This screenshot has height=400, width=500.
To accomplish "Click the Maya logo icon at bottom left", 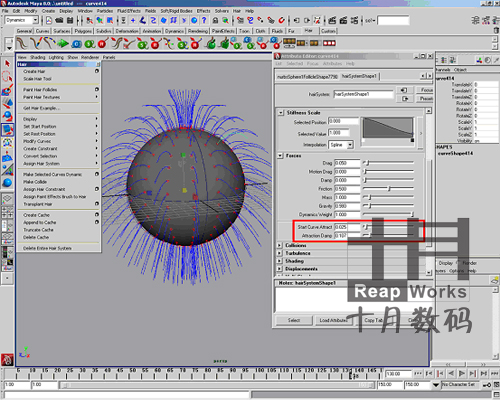I will pyautogui.click(x=7, y=360).
